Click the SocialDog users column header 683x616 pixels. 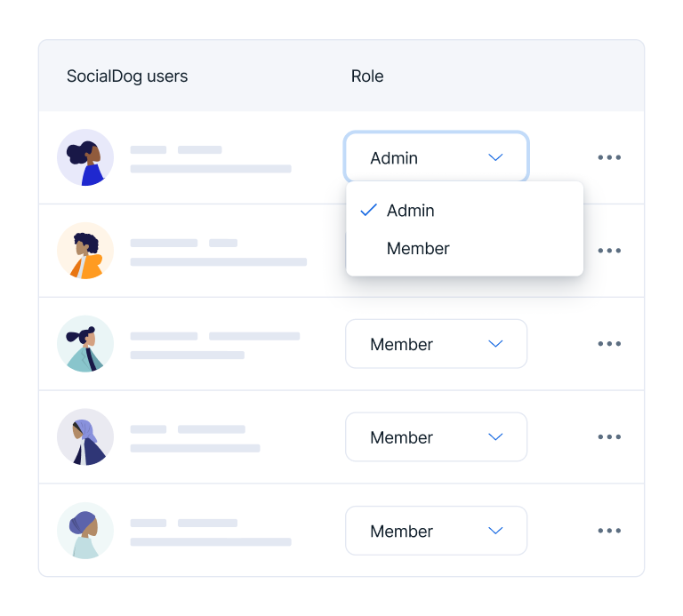tap(127, 76)
